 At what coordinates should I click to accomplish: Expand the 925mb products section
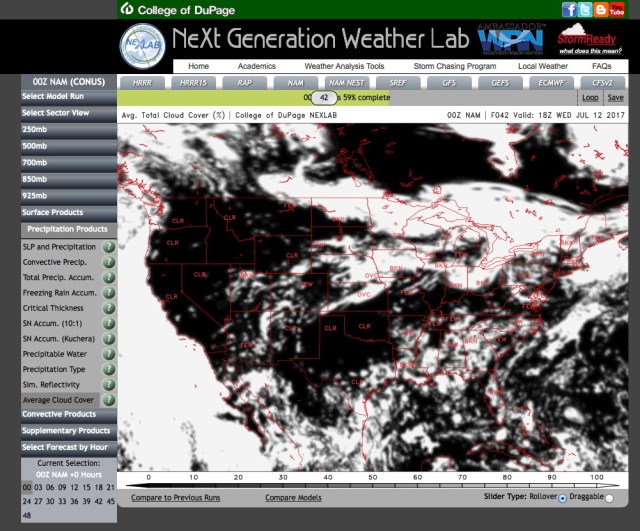[69, 196]
